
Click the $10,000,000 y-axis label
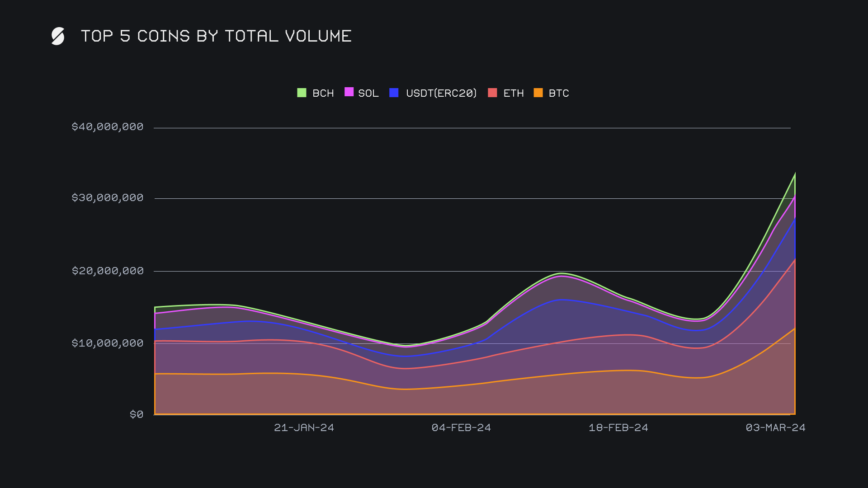click(x=107, y=343)
